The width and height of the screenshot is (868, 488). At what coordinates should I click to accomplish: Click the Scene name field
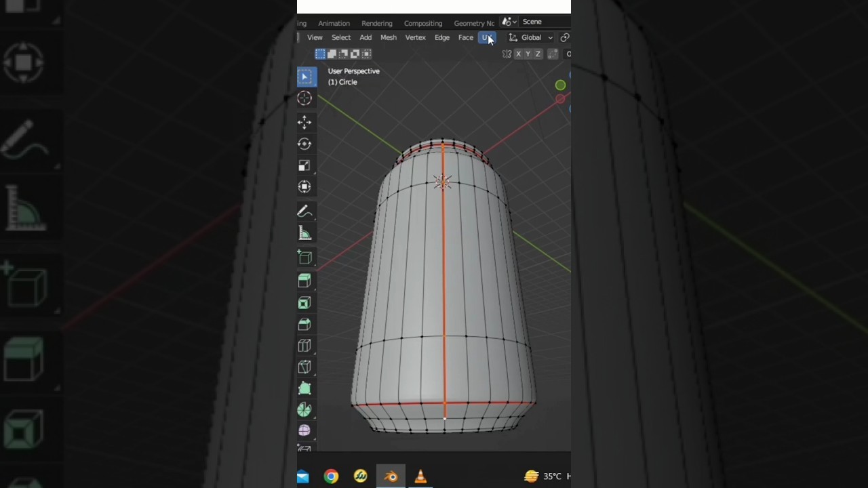[x=545, y=22]
